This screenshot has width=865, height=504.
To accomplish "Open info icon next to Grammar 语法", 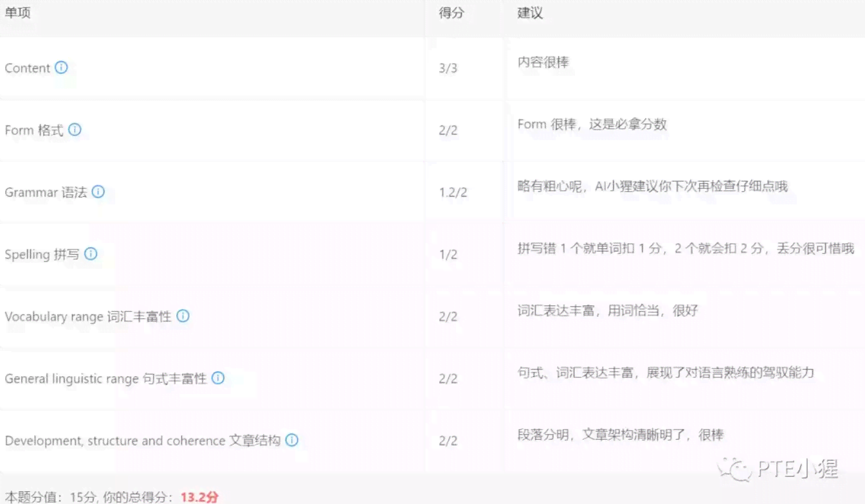I will point(98,192).
